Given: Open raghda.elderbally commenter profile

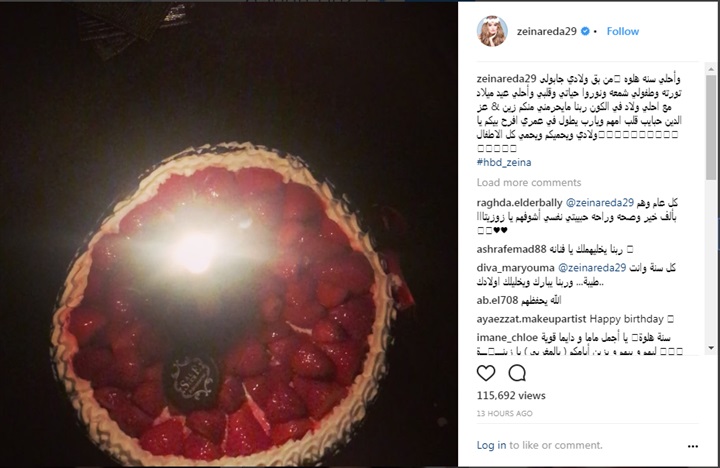Looking at the screenshot, I should [519, 203].
